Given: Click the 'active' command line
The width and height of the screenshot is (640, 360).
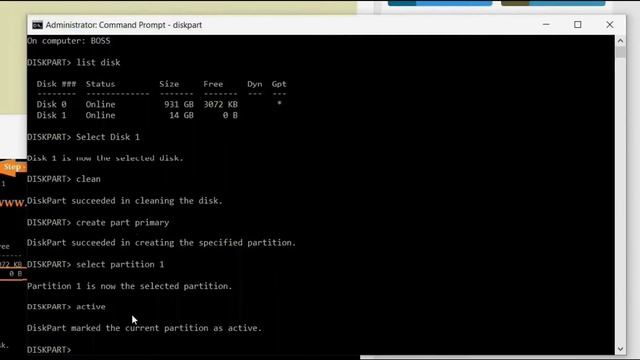Looking at the screenshot, I should [66, 307].
